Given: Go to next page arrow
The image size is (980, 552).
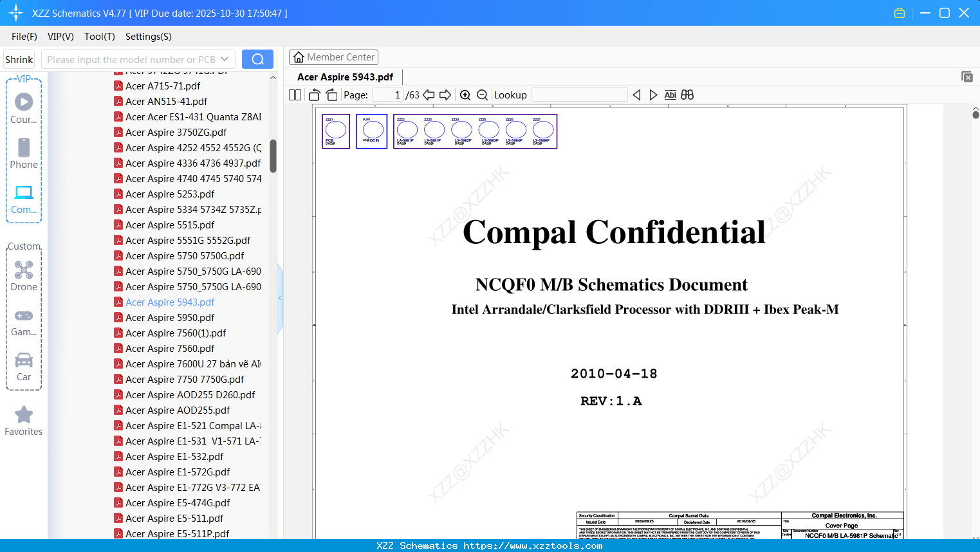Looking at the screenshot, I should (x=445, y=95).
